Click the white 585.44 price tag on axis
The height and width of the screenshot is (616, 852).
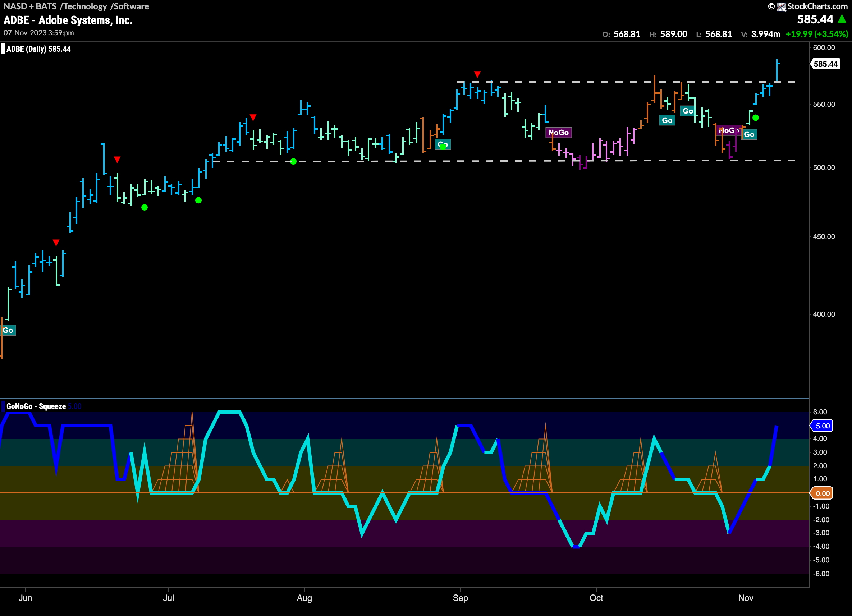pos(825,64)
